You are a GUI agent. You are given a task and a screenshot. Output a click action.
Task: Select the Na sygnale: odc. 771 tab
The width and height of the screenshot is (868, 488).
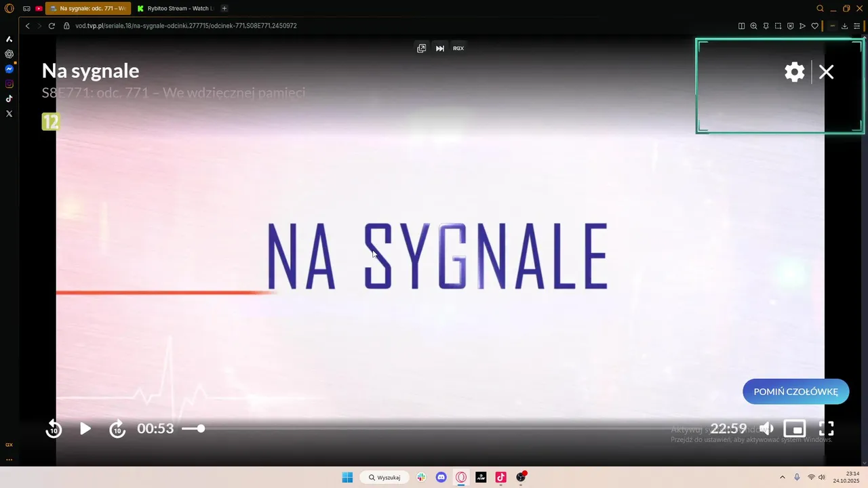pos(88,9)
